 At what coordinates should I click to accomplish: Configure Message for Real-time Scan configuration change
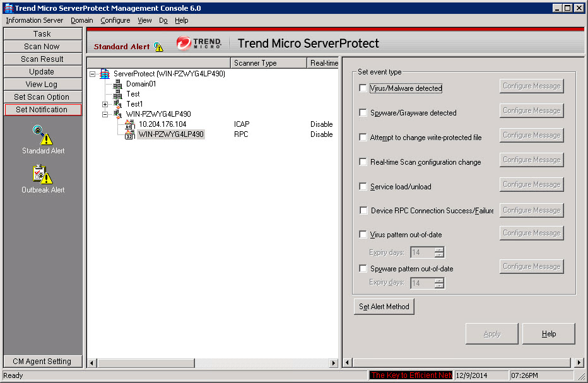(532, 160)
